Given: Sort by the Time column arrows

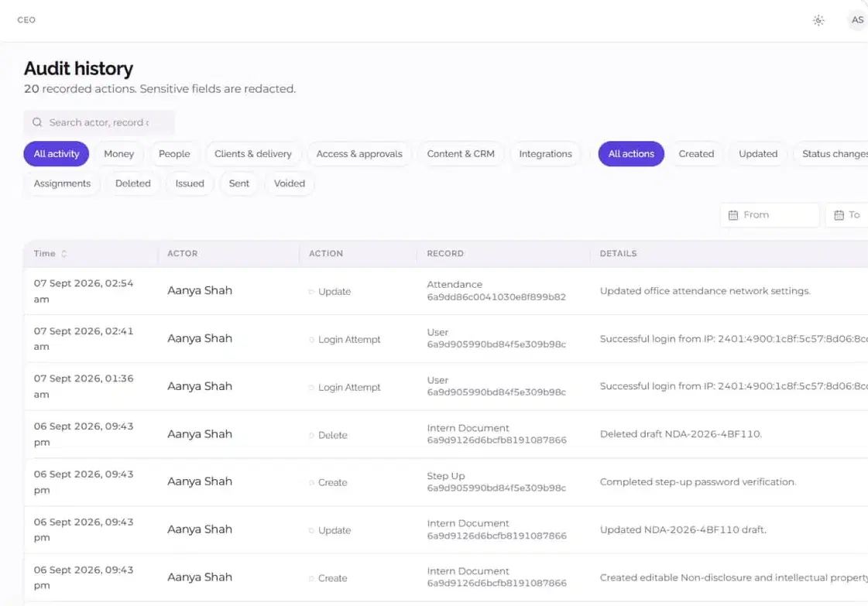Looking at the screenshot, I should 64,254.
